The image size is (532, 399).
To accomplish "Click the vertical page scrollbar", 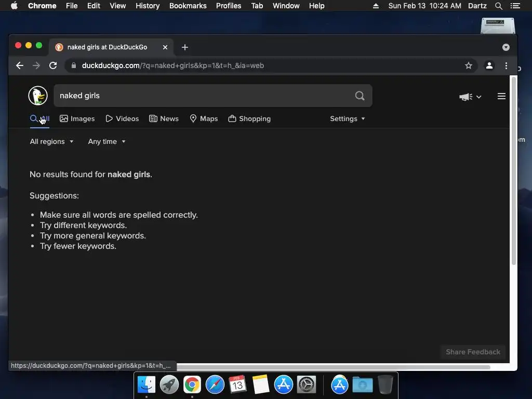I will click(514, 171).
